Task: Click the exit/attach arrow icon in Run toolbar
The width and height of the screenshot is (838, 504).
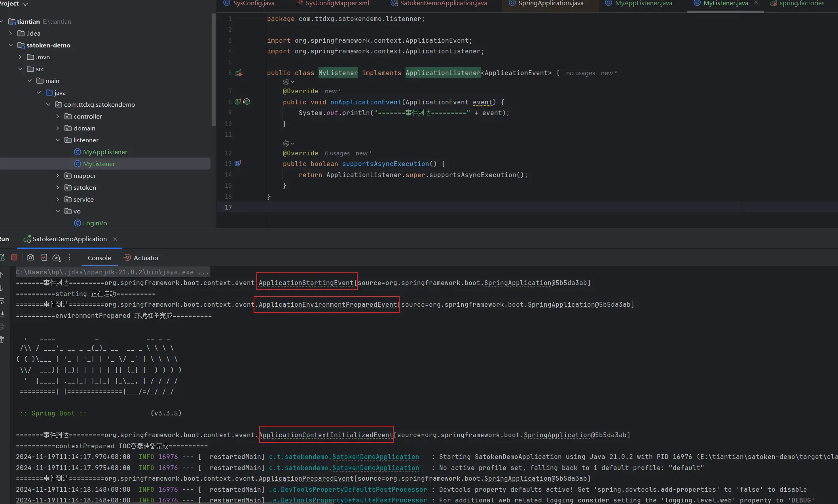Action: click(x=44, y=257)
